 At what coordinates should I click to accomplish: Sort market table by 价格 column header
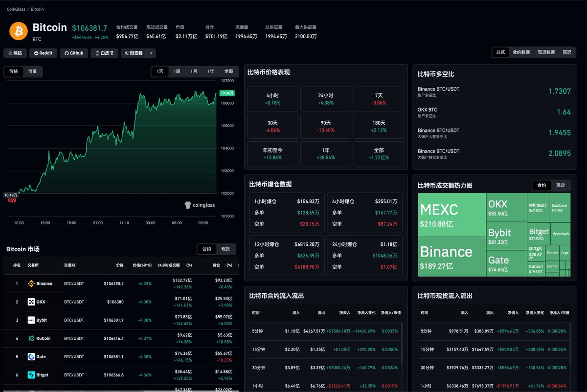click(x=120, y=265)
